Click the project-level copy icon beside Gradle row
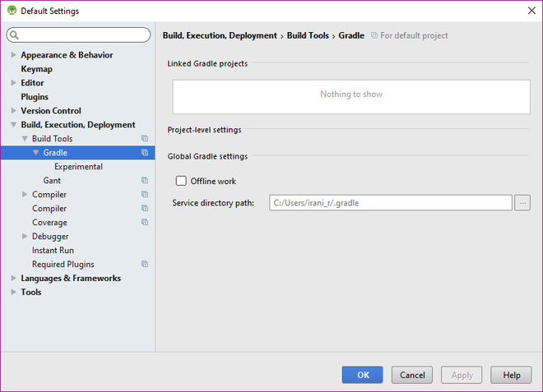Viewport: 543px width, 392px height. [x=145, y=152]
